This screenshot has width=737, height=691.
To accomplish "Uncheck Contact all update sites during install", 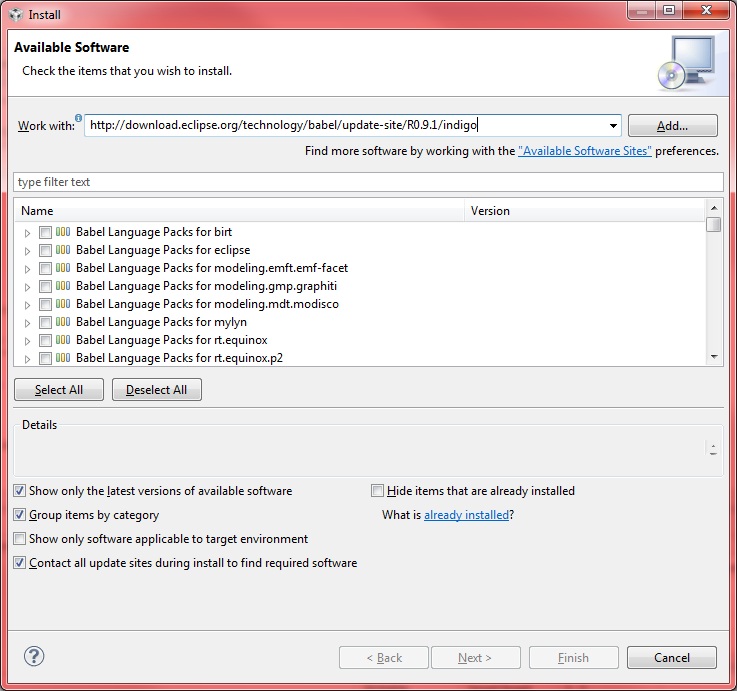I will [x=19, y=563].
